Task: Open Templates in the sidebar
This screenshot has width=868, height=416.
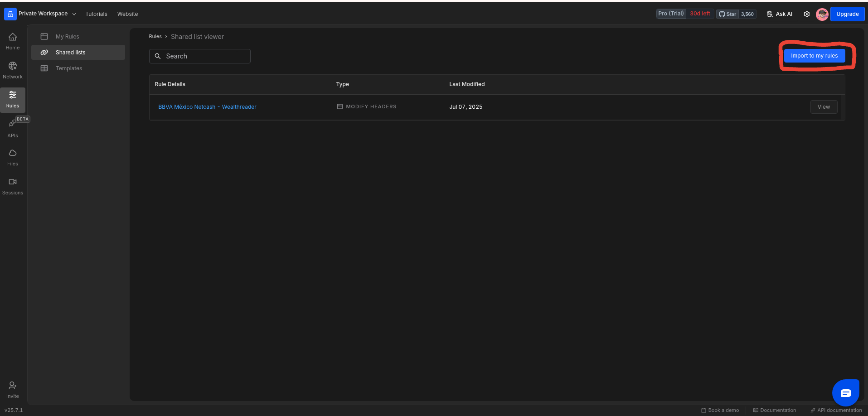Action: 78,68
